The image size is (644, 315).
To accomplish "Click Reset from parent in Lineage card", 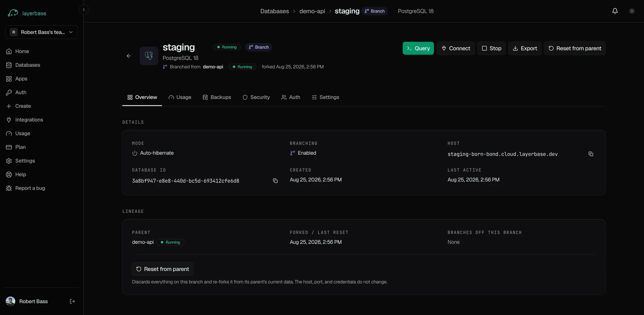I will click(x=162, y=269).
